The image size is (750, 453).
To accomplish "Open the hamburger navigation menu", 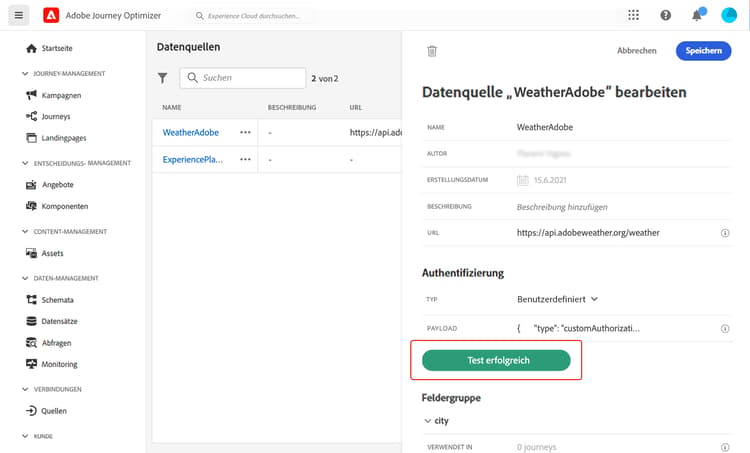I will 19,15.
